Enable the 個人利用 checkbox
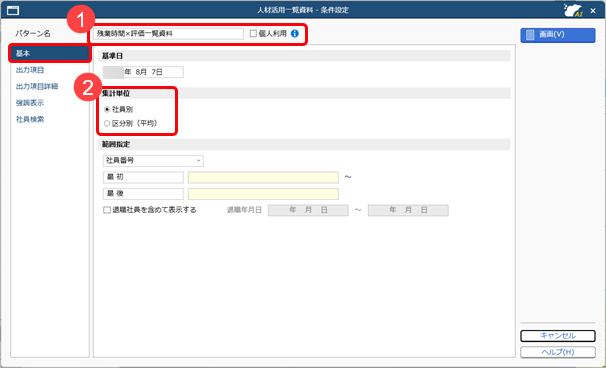Image resolution: width=606 pixels, height=368 pixels. tap(253, 34)
